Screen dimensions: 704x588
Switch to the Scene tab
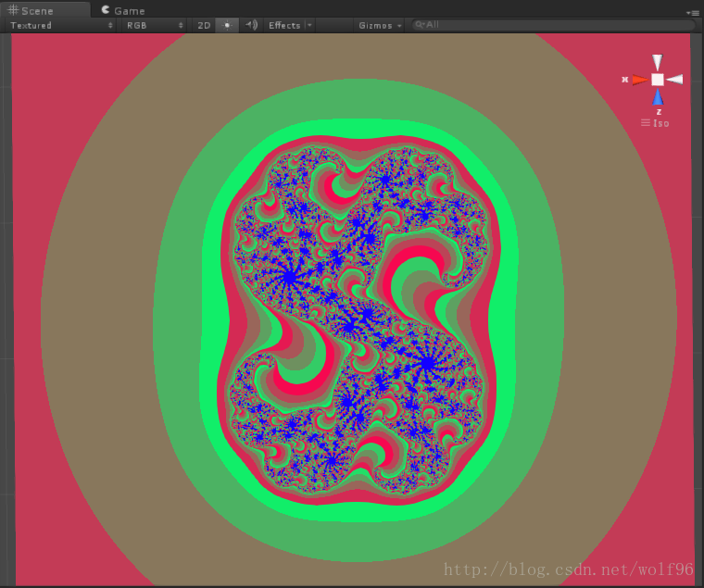pyautogui.click(x=44, y=10)
